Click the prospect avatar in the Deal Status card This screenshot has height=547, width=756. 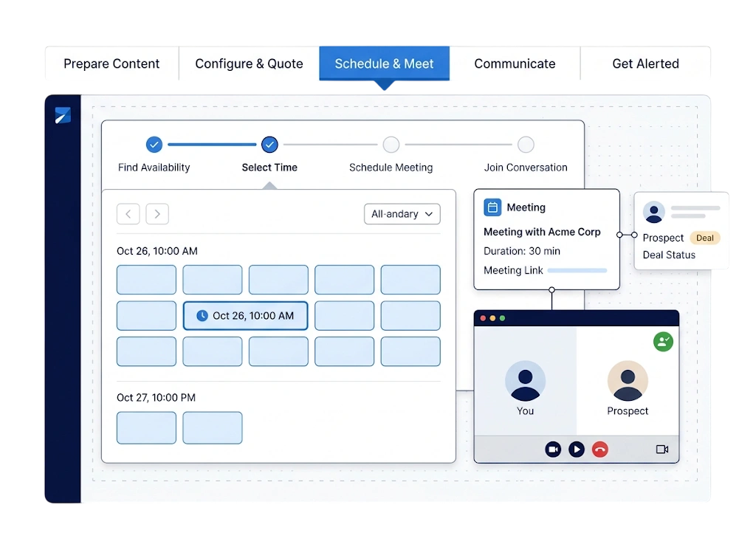(x=654, y=212)
